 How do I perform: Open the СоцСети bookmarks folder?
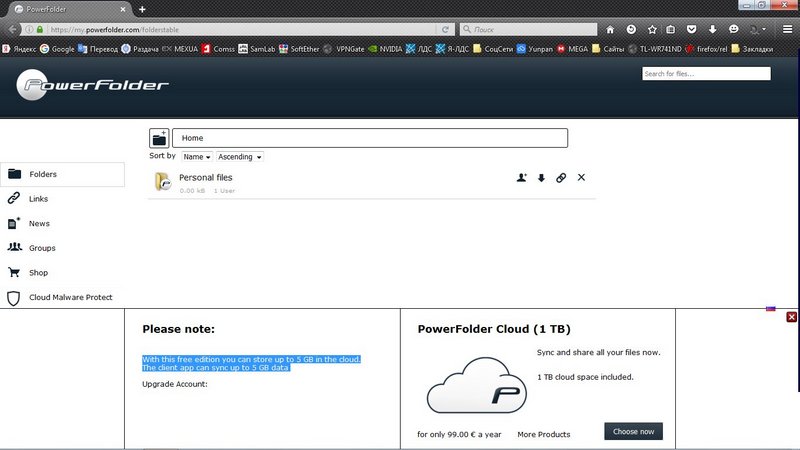[492, 49]
